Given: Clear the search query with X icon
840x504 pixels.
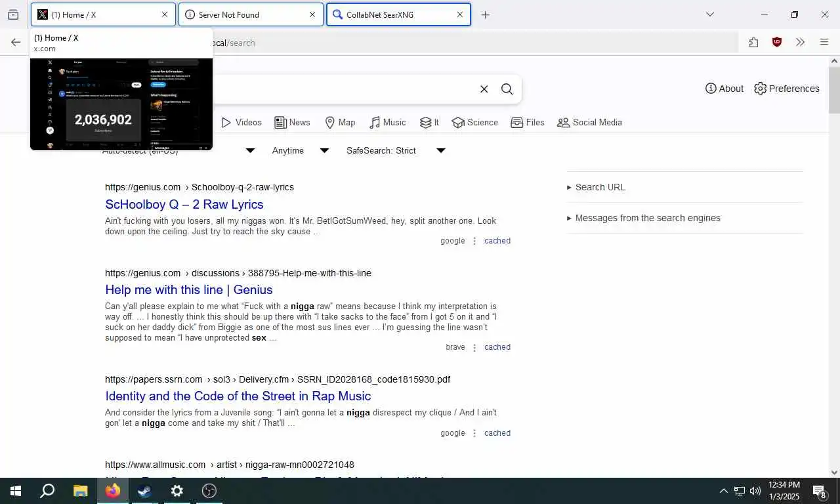Looking at the screenshot, I should (484, 89).
